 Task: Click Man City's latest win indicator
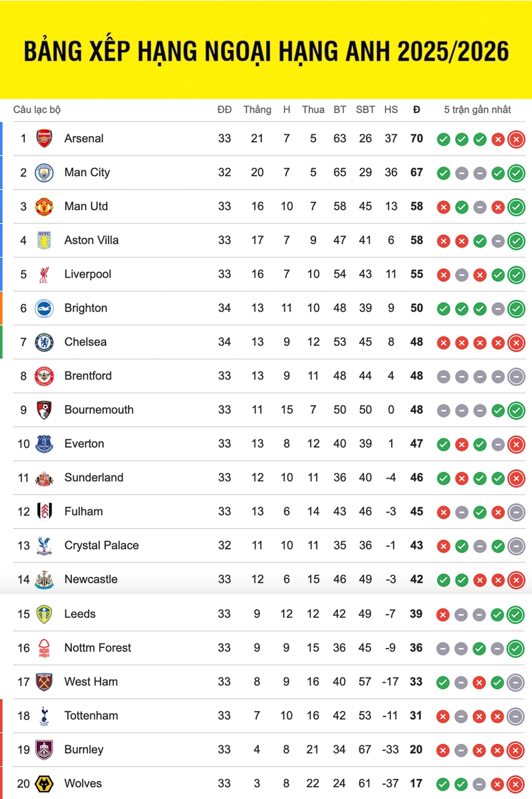click(516, 173)
